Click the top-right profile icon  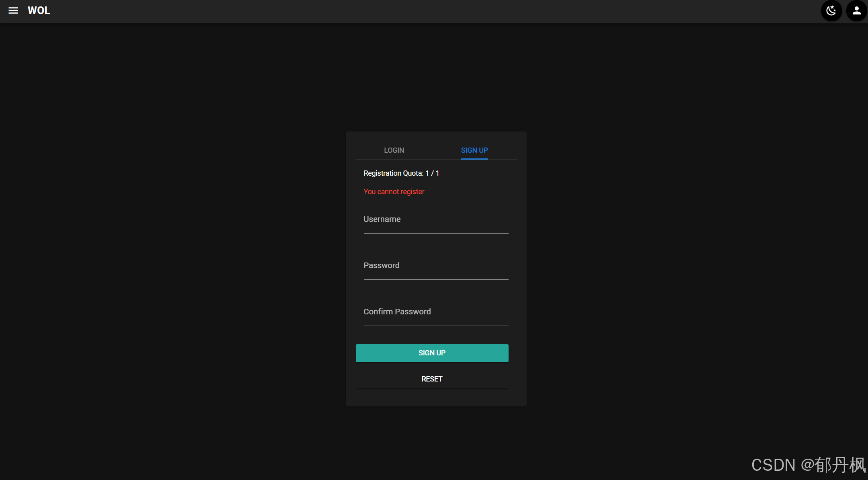click(x=855, y=10)
